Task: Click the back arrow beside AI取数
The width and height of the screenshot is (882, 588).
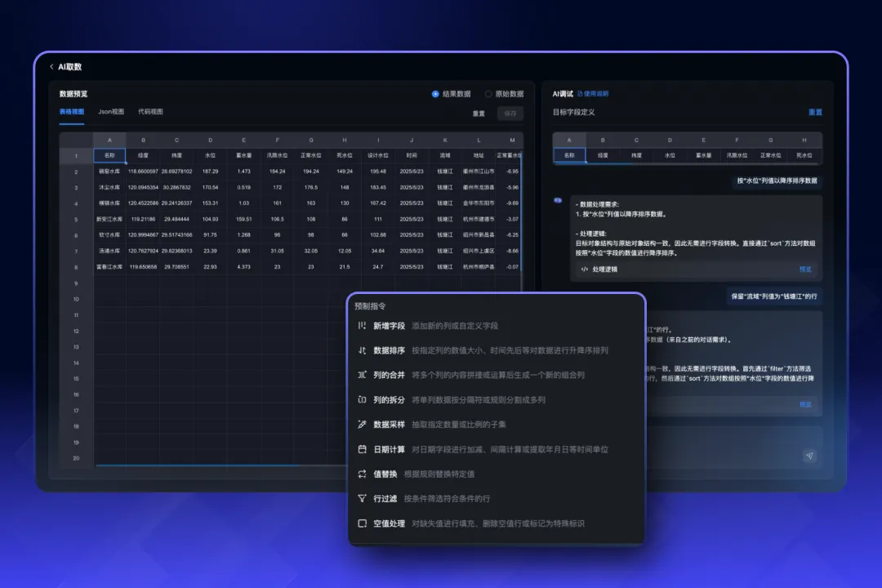Action: click(x=52, y=67)
